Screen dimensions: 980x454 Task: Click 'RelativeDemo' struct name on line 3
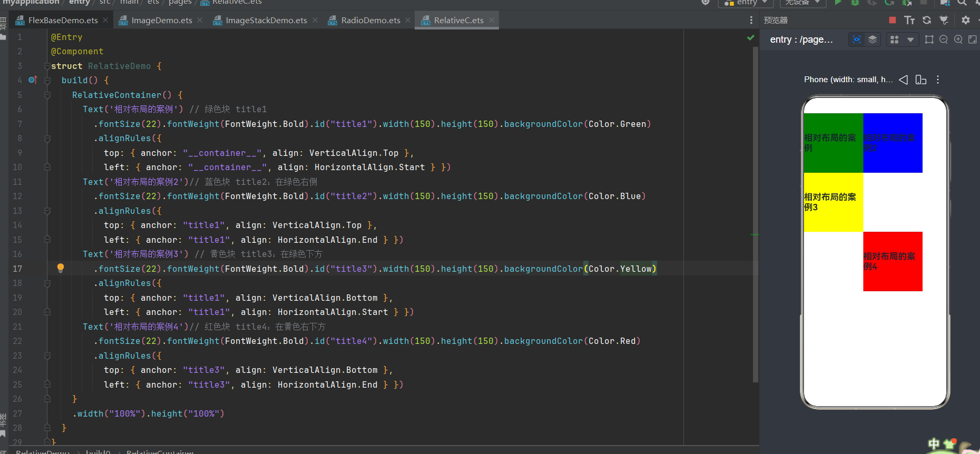click(119, 66)
